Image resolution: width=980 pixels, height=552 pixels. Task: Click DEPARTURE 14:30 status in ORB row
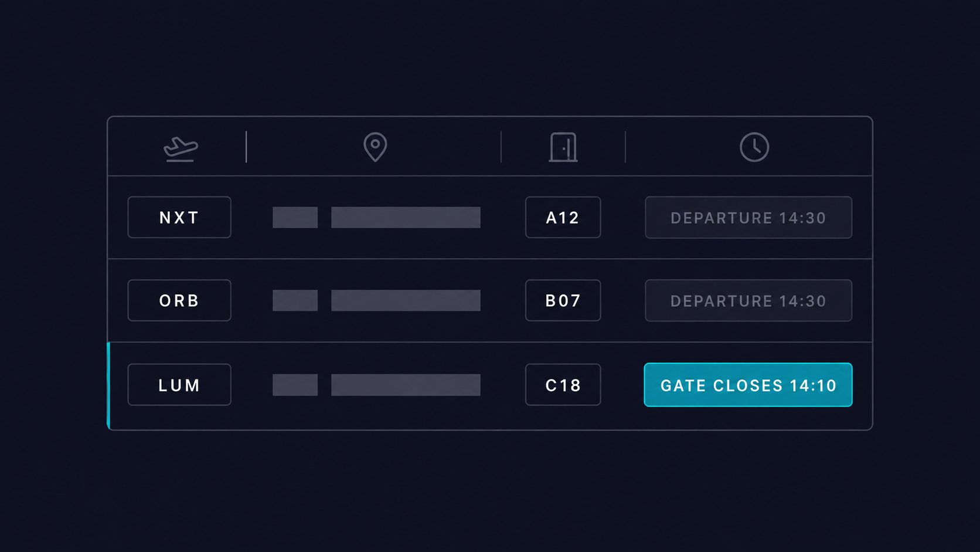tap(748, 300)
